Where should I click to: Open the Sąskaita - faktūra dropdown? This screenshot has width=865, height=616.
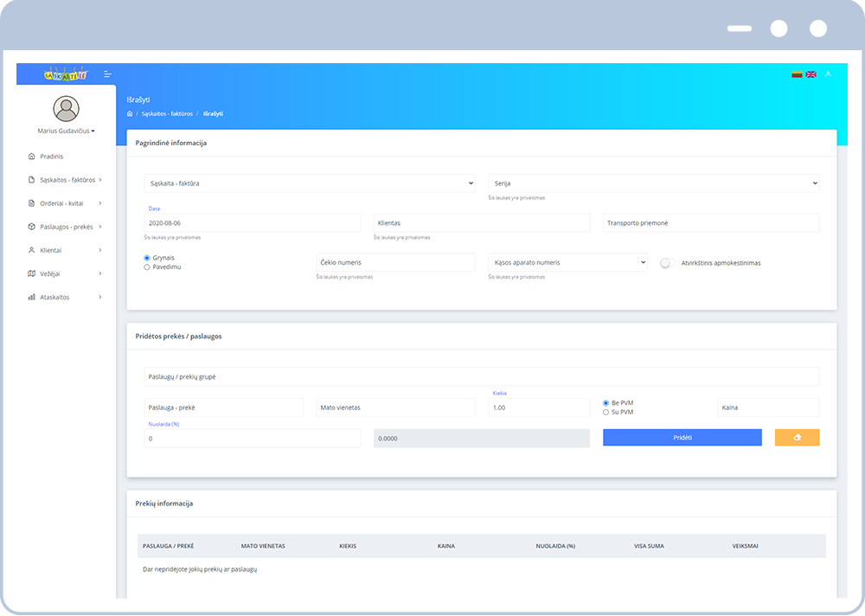[310, 183]
